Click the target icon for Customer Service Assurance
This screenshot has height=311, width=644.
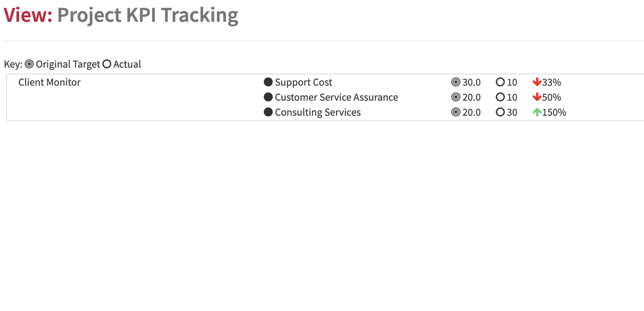456,97
